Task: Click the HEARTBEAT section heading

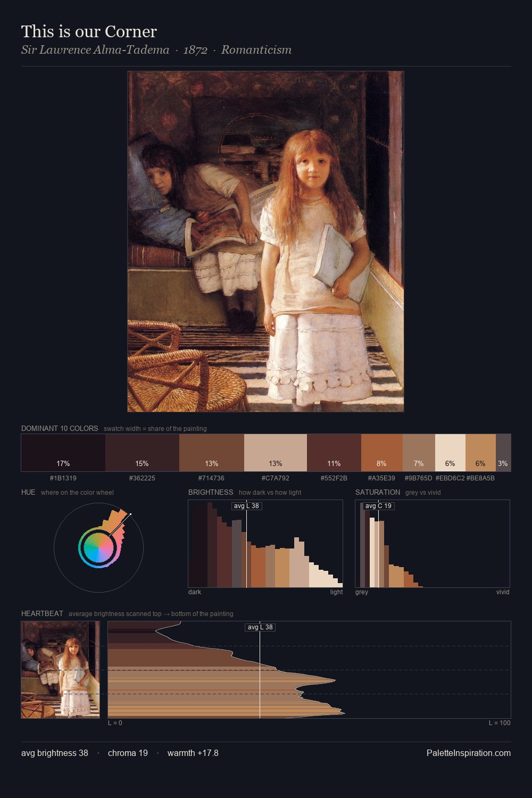Action: 42,613
